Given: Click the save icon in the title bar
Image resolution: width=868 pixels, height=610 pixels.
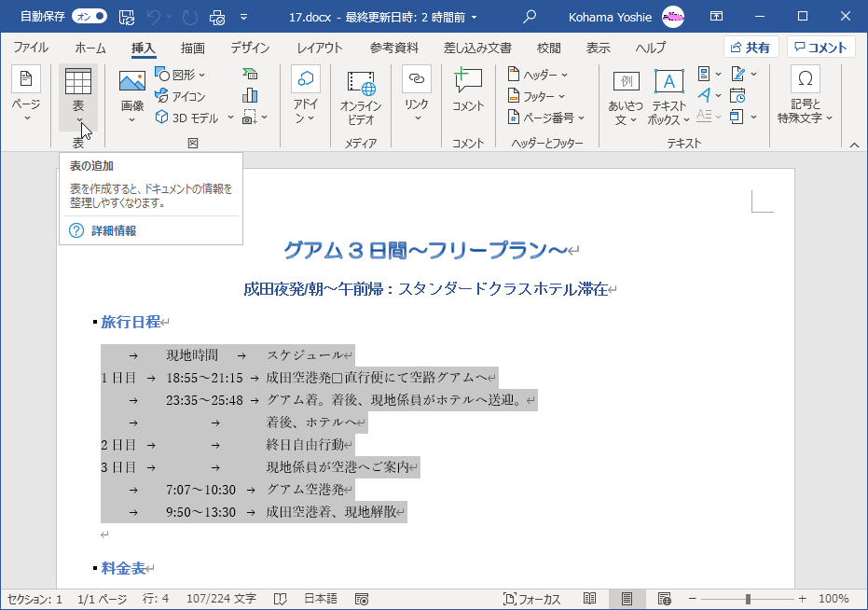Looking at the screenshot, I should pyautogui.click(x=128, y=17).
